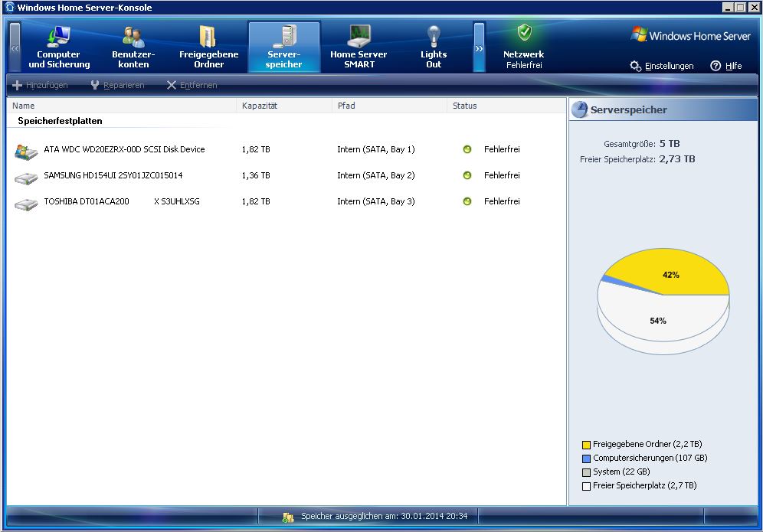Select the SAMSUNG HD154UI disk icon
This screenshot has width=763, height=532.
coord(26,178)
